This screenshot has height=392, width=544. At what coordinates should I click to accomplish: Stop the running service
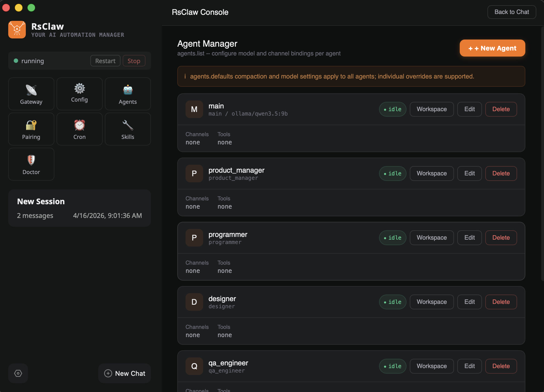click(x=134, y=61)
